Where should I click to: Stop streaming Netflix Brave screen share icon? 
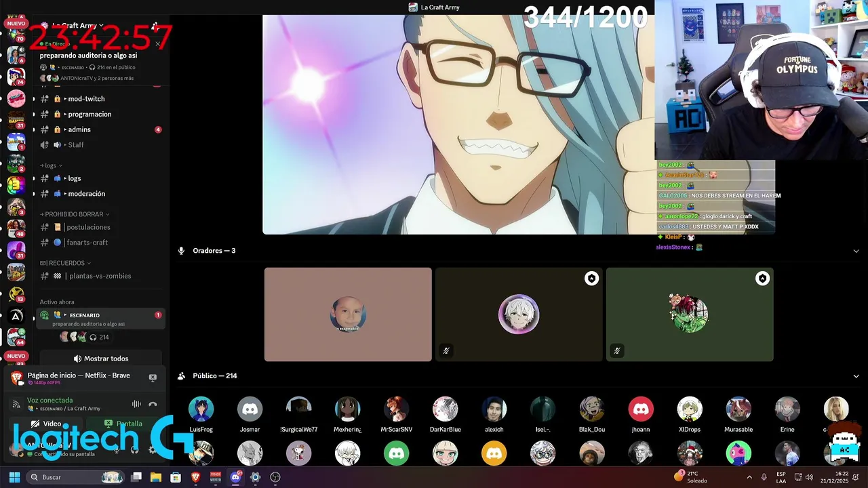pyautogui.click(x=153, y=378)
